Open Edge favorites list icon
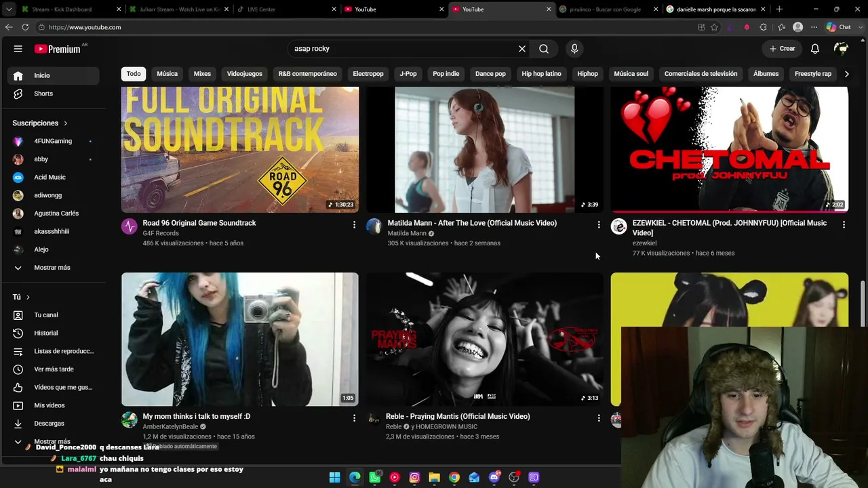 coord(781,27)
